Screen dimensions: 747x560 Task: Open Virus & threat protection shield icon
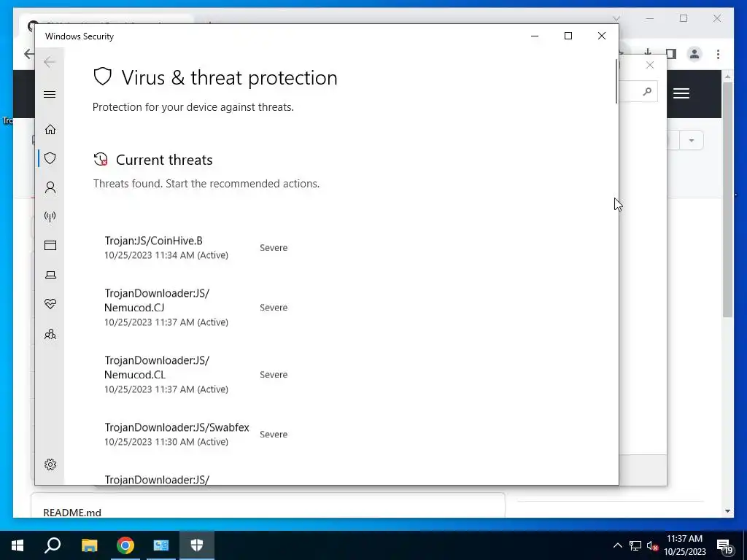coord(50,158)
